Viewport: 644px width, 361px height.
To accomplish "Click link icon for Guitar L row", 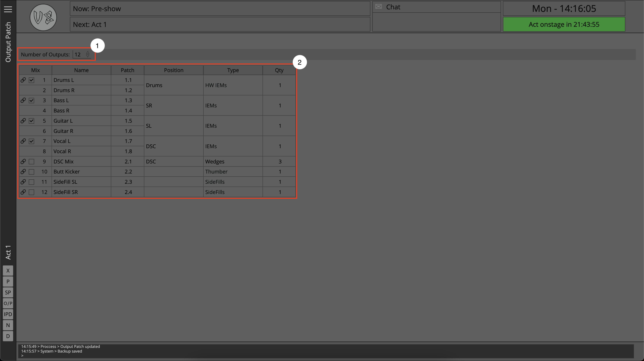I will click(23, 121).
